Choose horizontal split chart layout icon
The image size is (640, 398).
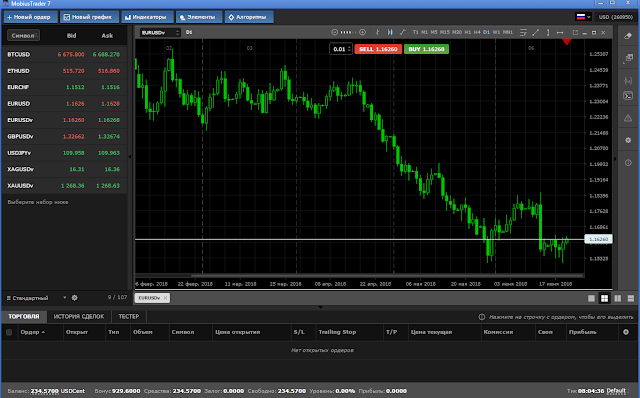coord(631,298)
